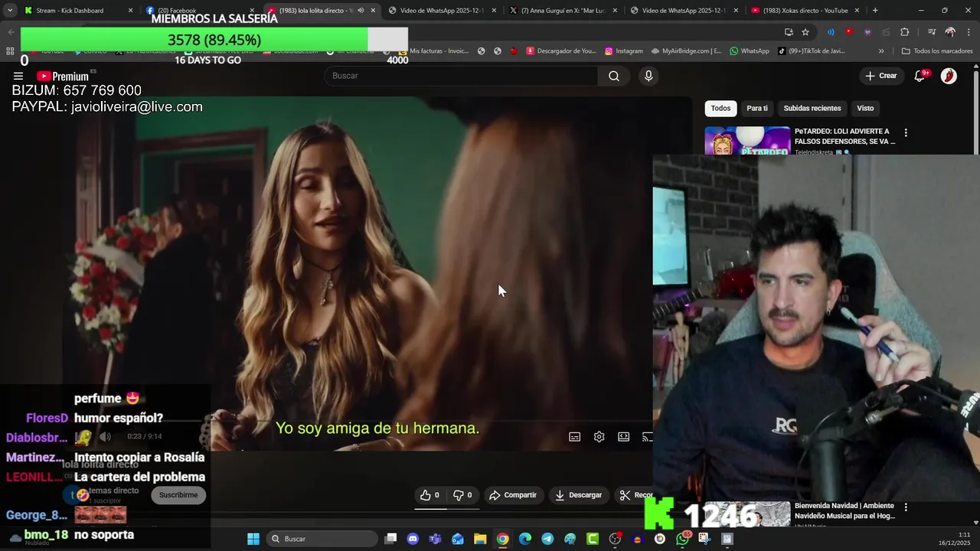This screenshot has height=551, width=980.
Task: Open Telegram from the taskbar
Action: tap(547, 539)
